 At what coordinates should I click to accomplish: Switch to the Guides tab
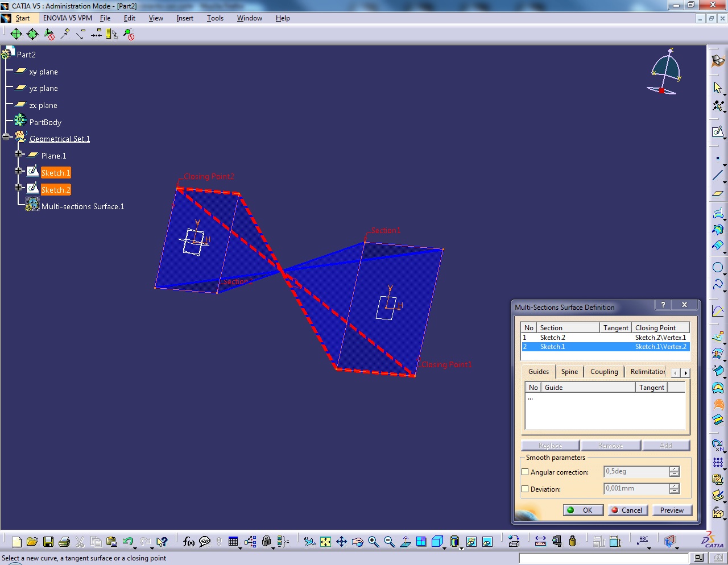click(x=539, y=372)
